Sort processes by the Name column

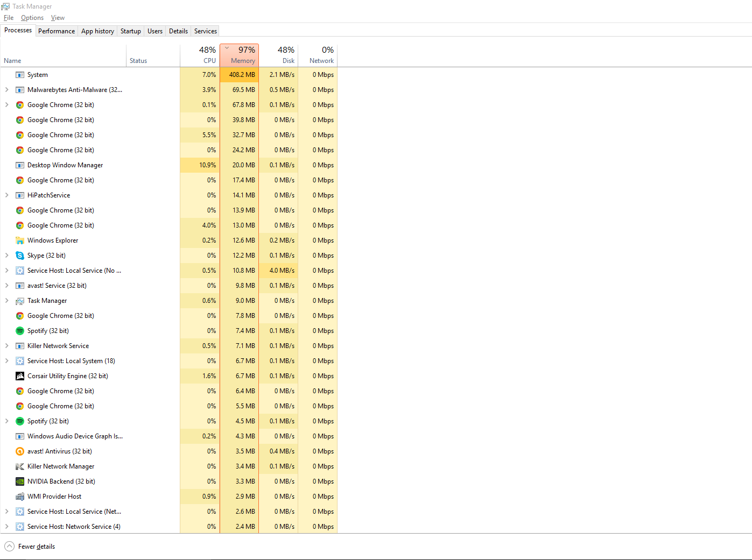64,55
